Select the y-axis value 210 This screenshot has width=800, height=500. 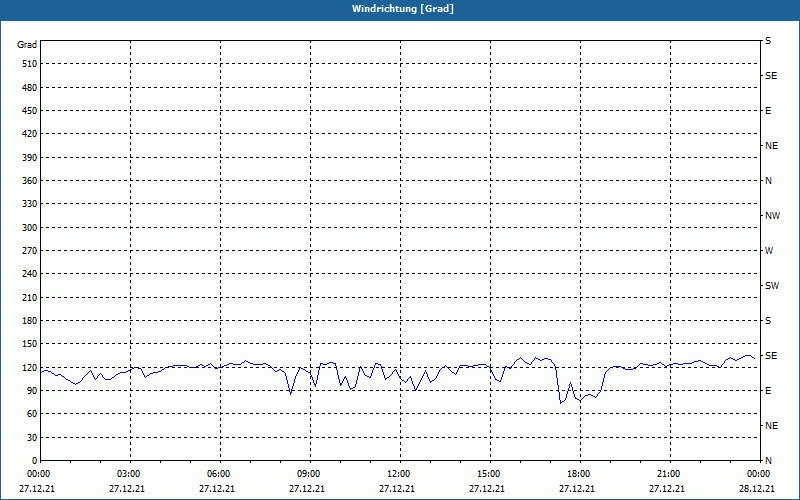[30, 297]
